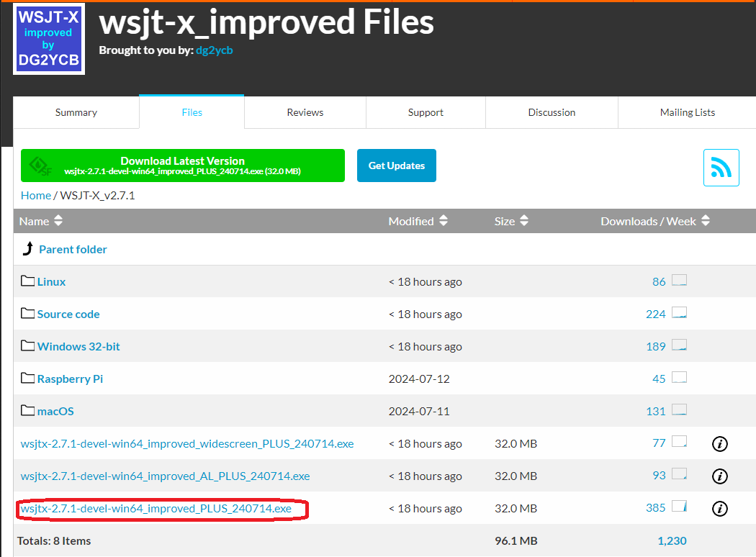Open the Source code folder link

(x=68, y=314)
